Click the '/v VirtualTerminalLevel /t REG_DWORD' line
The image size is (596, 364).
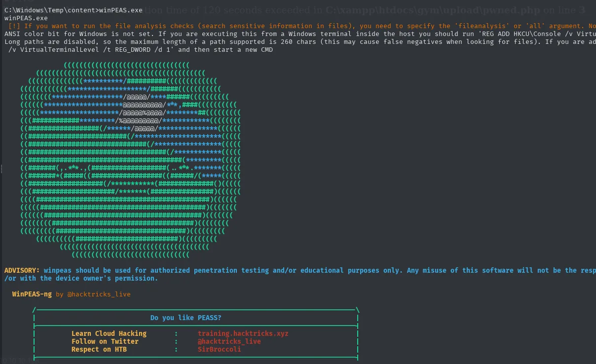[141, 50]
